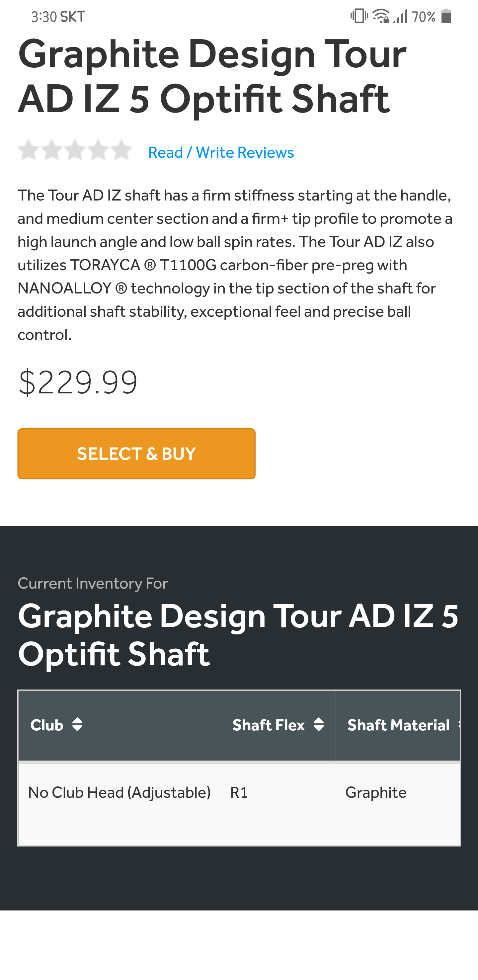Sort inventory using Club column arrows
Image resolution: width=478 pixels, height=980 pixels.
coord(77,724)
